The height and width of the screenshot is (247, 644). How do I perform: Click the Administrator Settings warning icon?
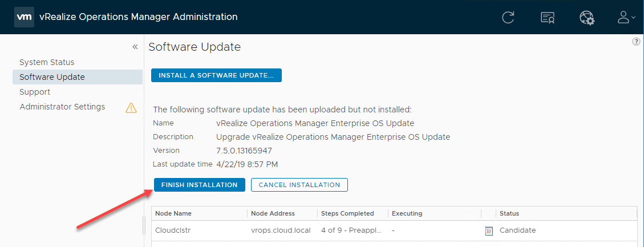point(131,107)
